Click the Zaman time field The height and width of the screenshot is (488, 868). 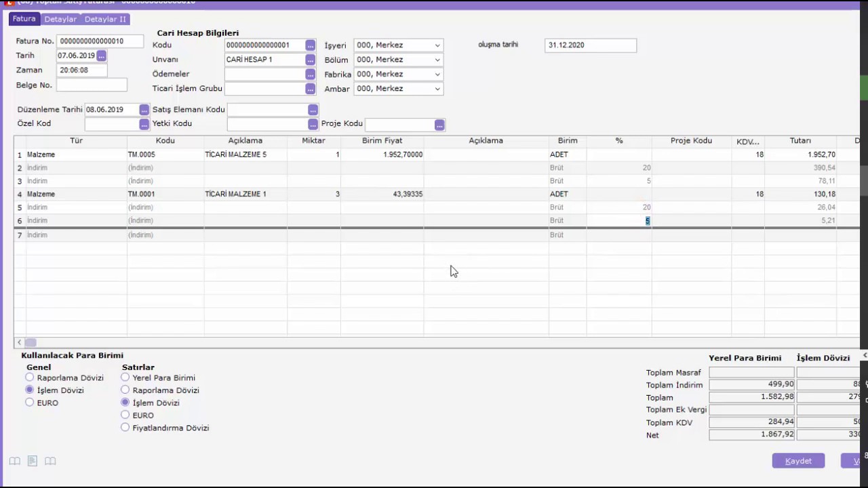[x=82, y=70]
